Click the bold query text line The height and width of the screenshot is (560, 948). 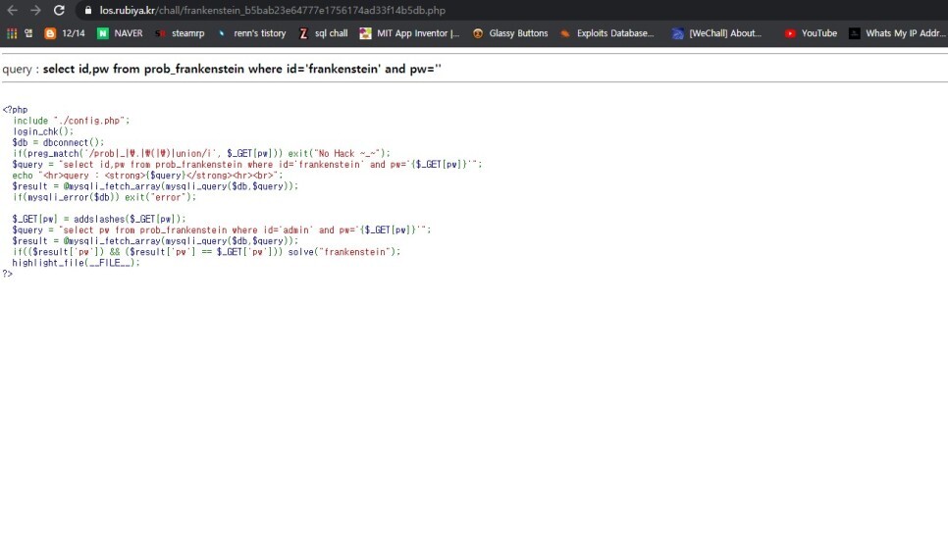tap(241, 69)
